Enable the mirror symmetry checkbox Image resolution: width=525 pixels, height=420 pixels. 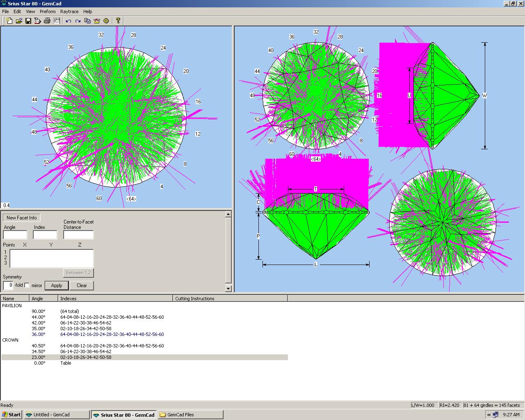click(27, 285)
